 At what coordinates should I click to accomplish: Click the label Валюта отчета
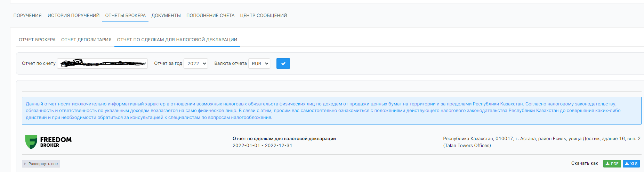click(x=231, y=63)
